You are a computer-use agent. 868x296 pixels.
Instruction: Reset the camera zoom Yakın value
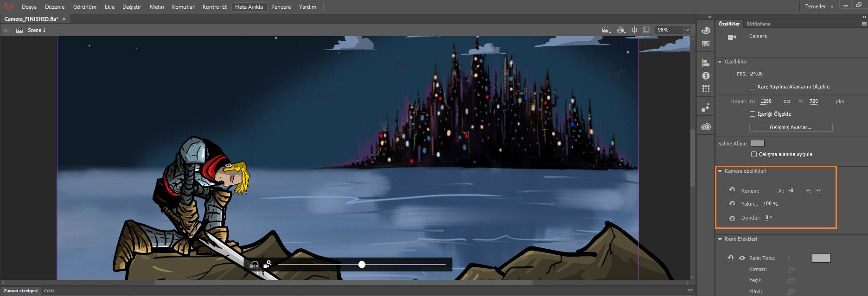[x=732, y=204]
